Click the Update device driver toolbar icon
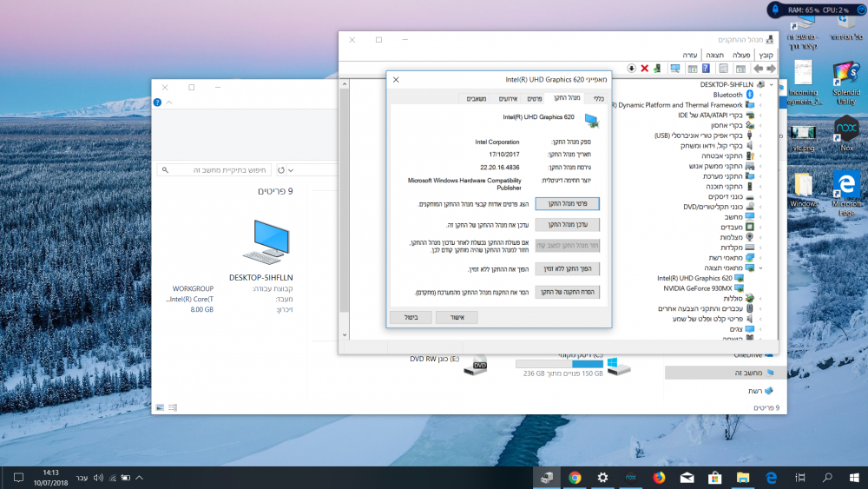 [x=657, y=68]
